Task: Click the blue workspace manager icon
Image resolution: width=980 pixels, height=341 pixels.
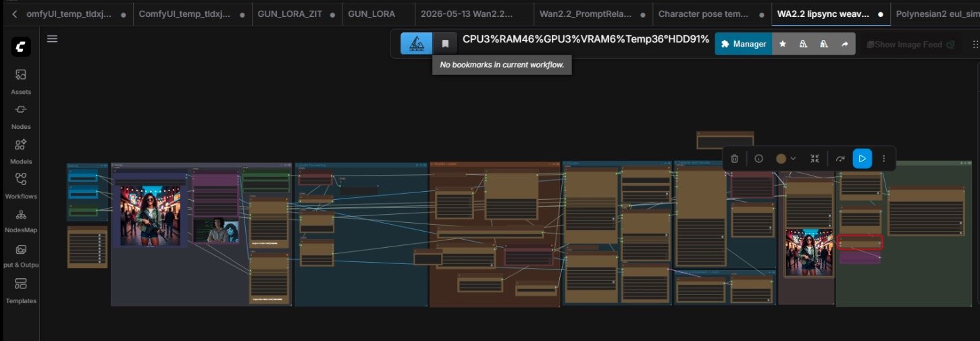Action: [417, 44]
